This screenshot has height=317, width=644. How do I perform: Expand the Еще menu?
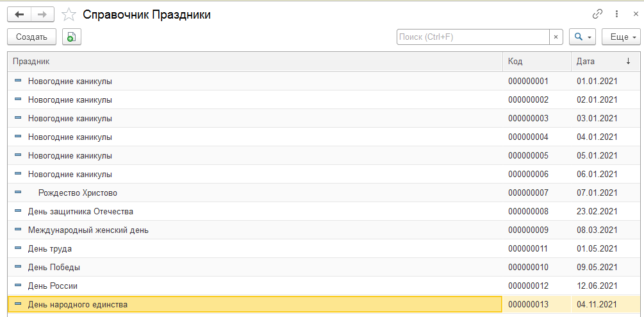coord(621,37)
